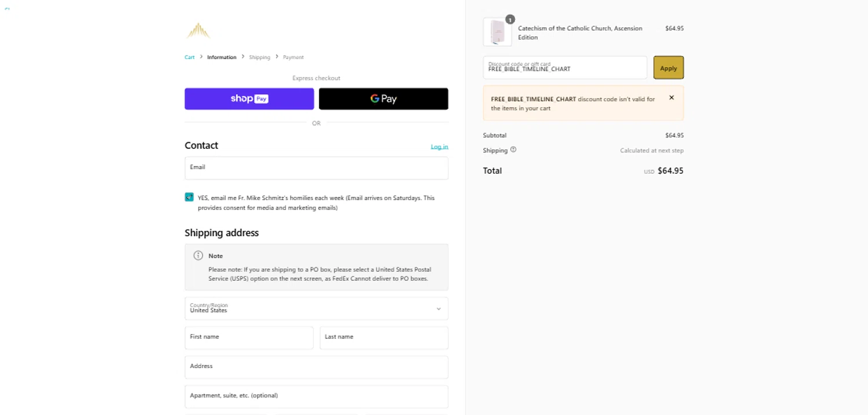Click the Apartment, suite, etc. field

(316, 396)
